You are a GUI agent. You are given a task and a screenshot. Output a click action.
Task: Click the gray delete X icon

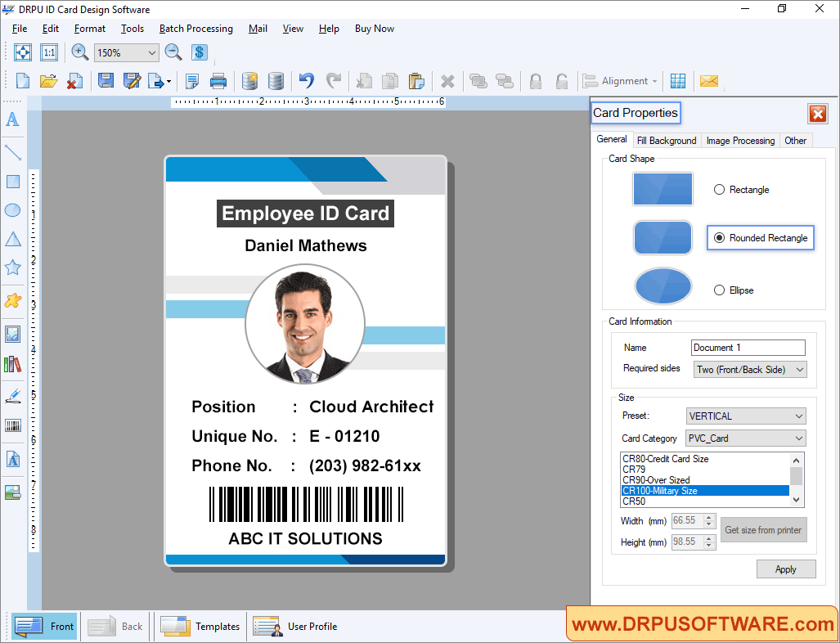(447, 82)
